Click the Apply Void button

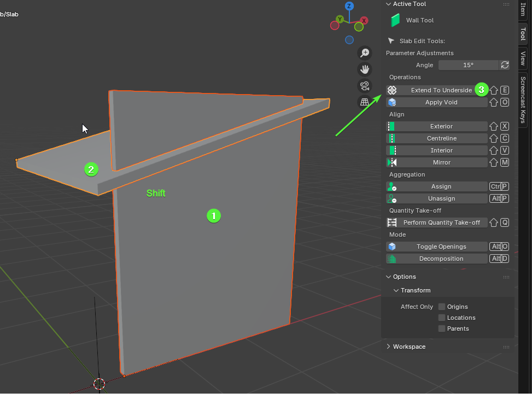437,102
